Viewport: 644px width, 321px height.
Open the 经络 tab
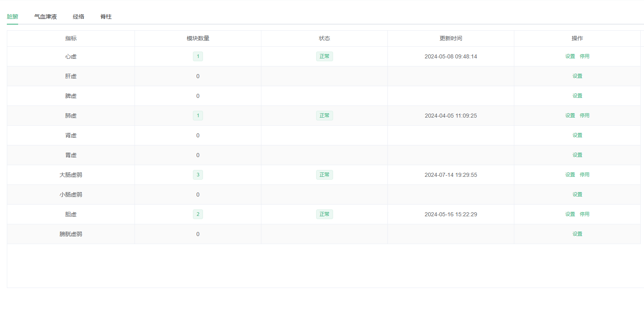(79, 17)
